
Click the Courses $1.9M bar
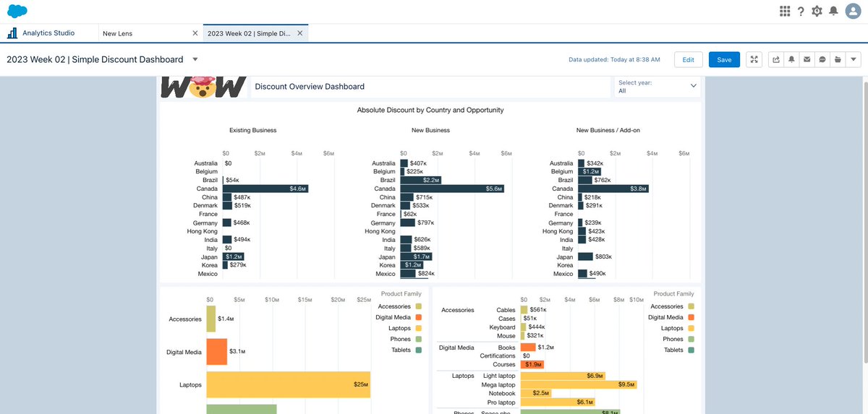point(532,364)
